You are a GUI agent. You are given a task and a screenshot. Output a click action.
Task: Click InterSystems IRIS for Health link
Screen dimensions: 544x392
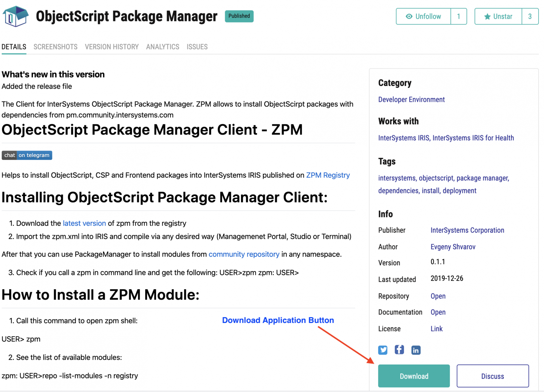[473, 138]
